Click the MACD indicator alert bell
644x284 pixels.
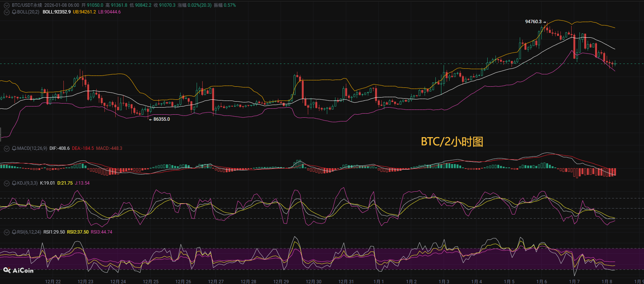[14, 148]
